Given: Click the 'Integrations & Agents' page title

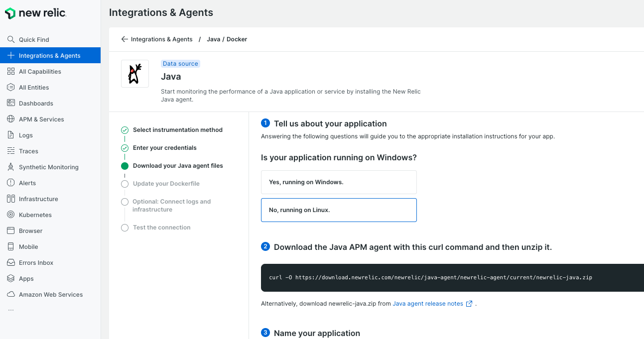Looking at the screenshot, I should pyautogui.click(x=161, y=13).
